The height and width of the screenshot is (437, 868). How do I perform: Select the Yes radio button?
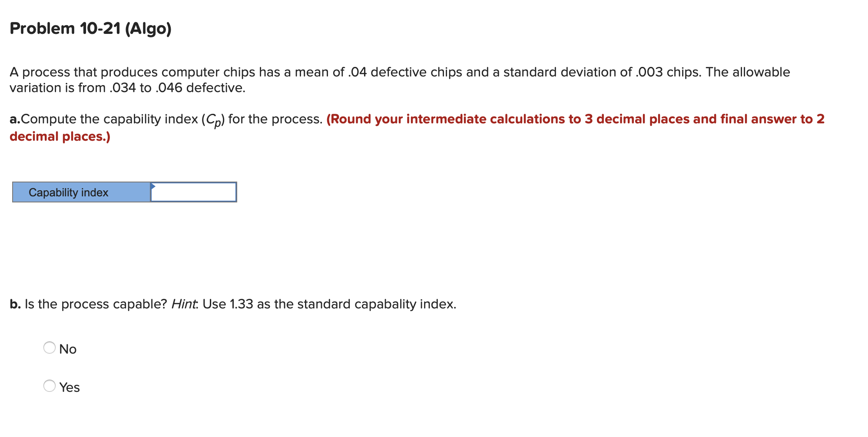coord(50,385)
